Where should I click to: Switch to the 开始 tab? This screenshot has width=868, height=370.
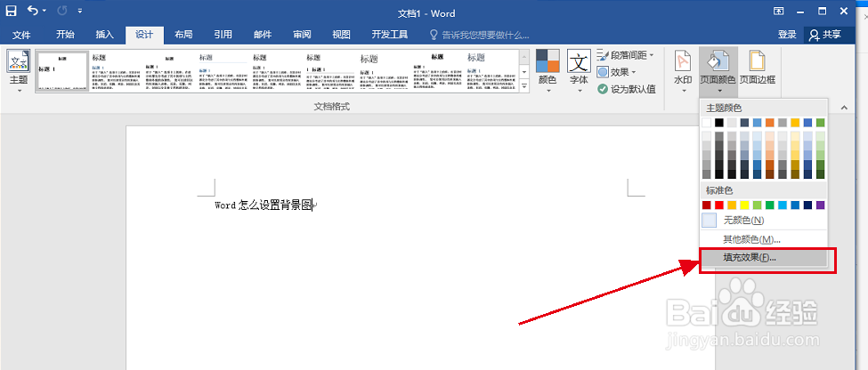tap(65, 35)
